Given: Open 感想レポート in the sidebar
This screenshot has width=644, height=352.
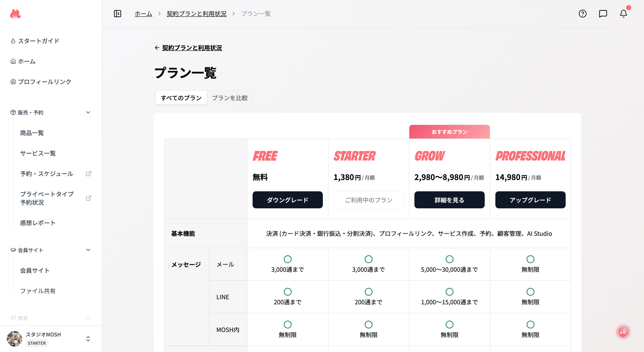Looking at the screenshot, I should point(38,223).
